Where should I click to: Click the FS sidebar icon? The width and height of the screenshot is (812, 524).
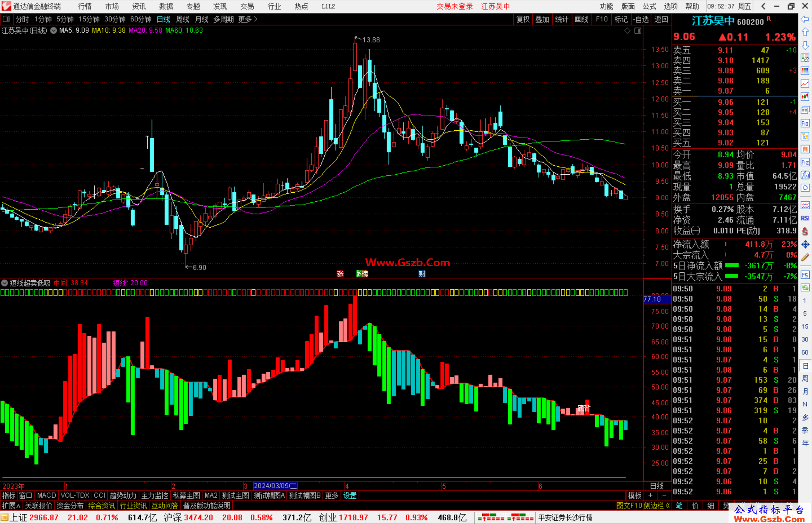coord(805,275)
